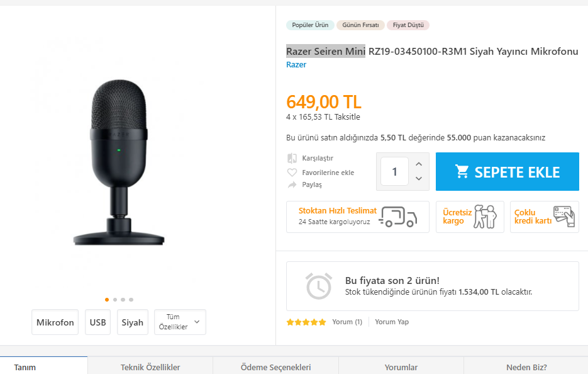Click the microphone product image
Screen dimensions: 588x374
tap(119, 162)
